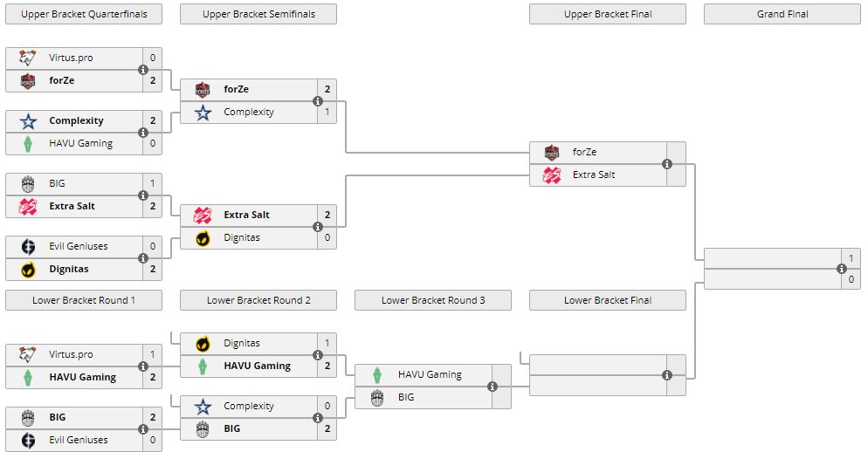This screenshot has width=868, height=452.
Task: Show info for the Lower Bracket Final match
Action: [667, 375]
